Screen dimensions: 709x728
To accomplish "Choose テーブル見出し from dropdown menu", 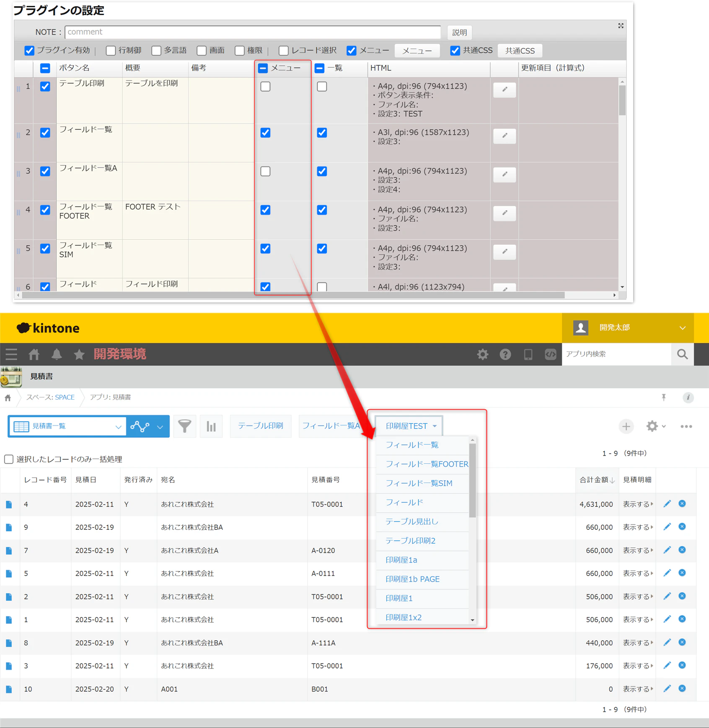I will pos(423,522).
